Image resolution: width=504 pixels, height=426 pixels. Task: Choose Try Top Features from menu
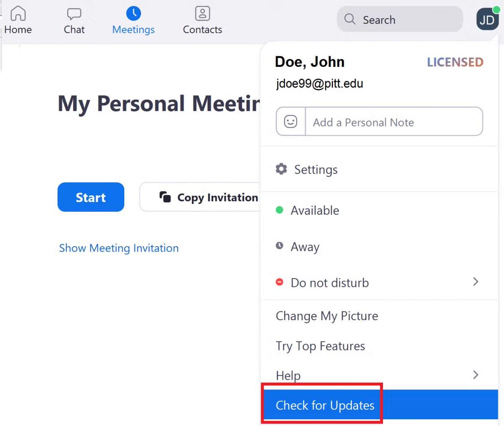pyautogui.click(x=320, y=346)
